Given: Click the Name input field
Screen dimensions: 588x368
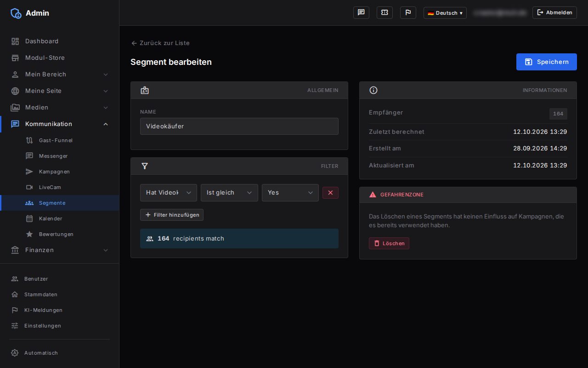Looking at the screenshot, I should 239,126.
